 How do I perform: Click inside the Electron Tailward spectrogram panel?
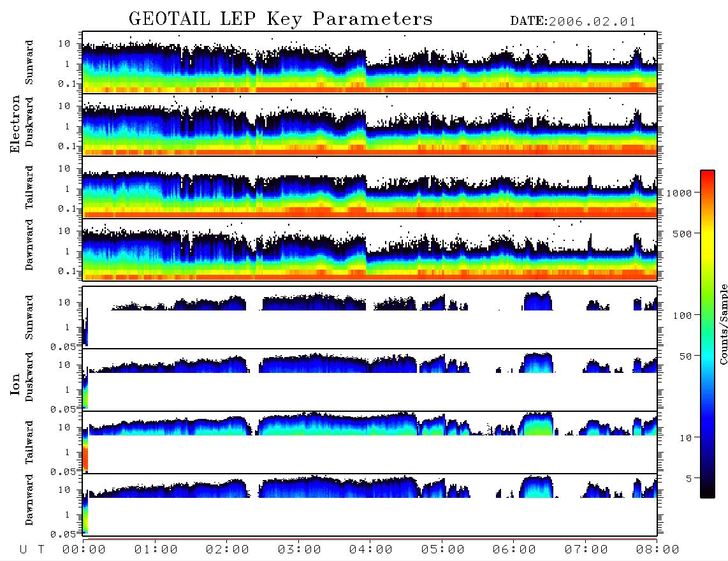pos(370,187)
